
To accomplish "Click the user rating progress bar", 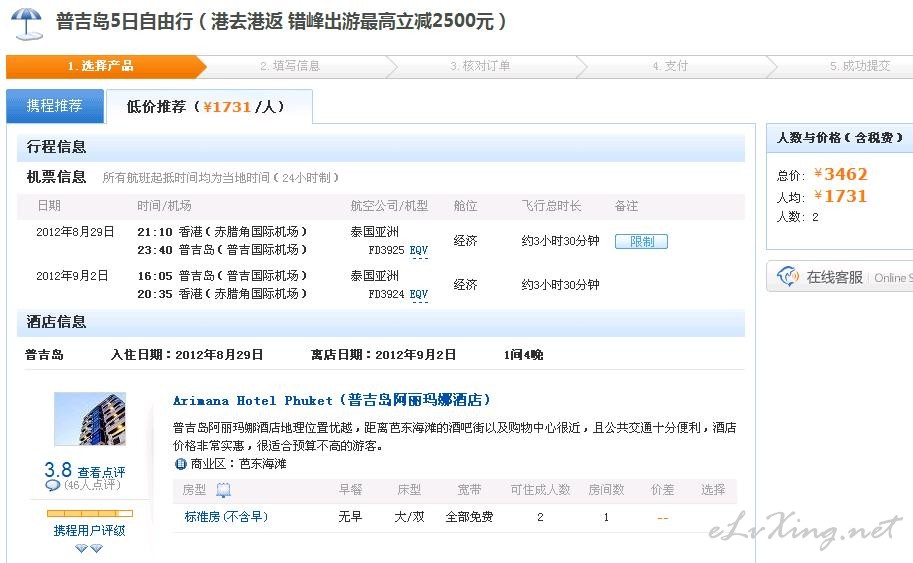I will [90, 514].
